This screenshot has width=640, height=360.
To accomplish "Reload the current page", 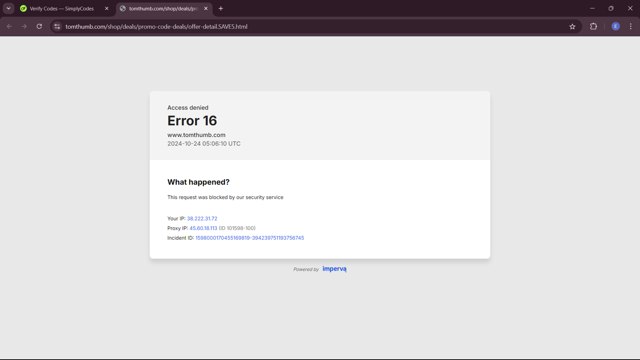I will (x=39, y=27).
